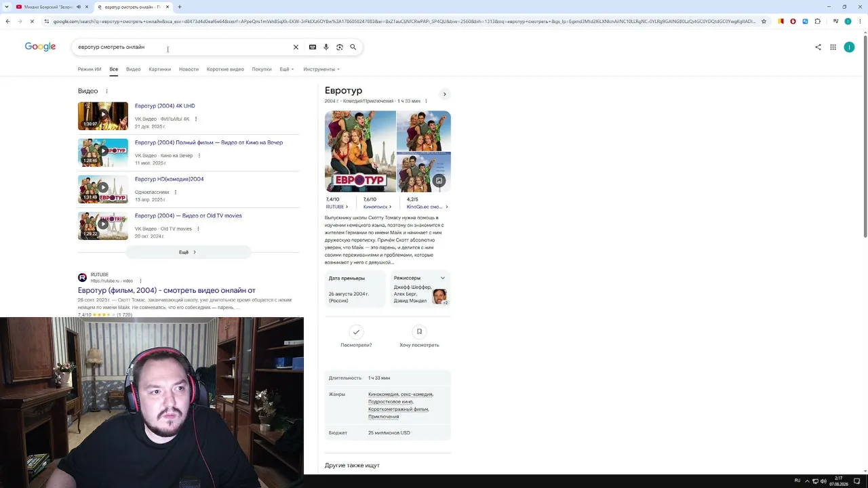
Task: Open the director photo thumbnail
Action: point(439,296)
